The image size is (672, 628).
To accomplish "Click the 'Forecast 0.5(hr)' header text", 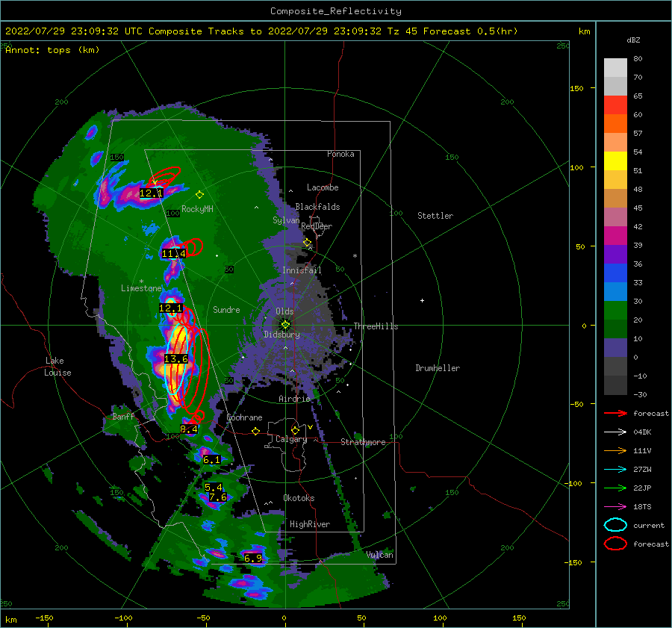I will pos(470,31).
